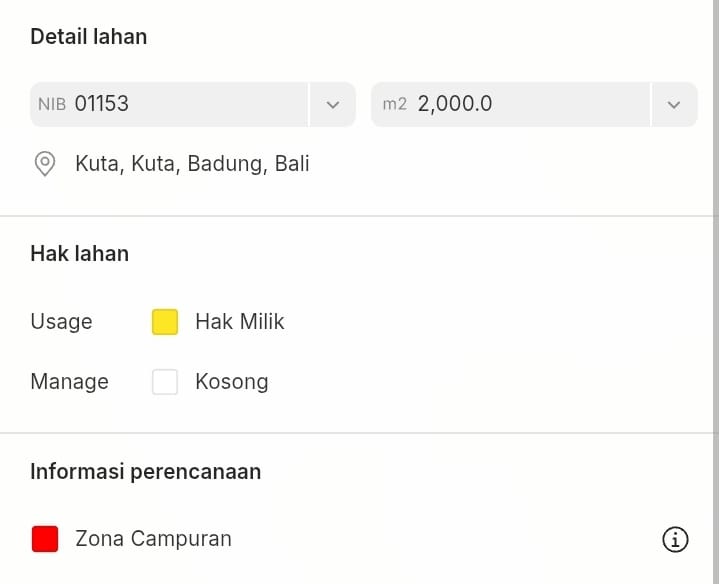Expand the NIB dropdown chevron
This screenshot has width=719, height=584.
coord(333,104)
